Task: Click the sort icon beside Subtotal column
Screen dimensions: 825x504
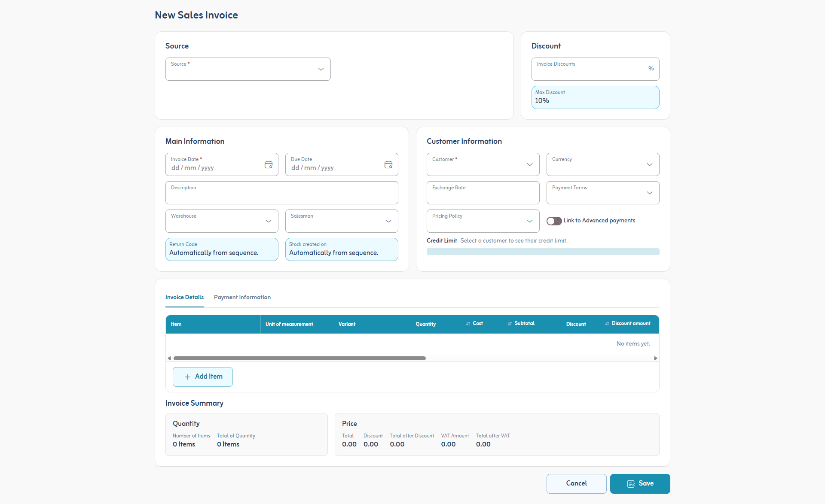Action: click(x=510, y=324)
